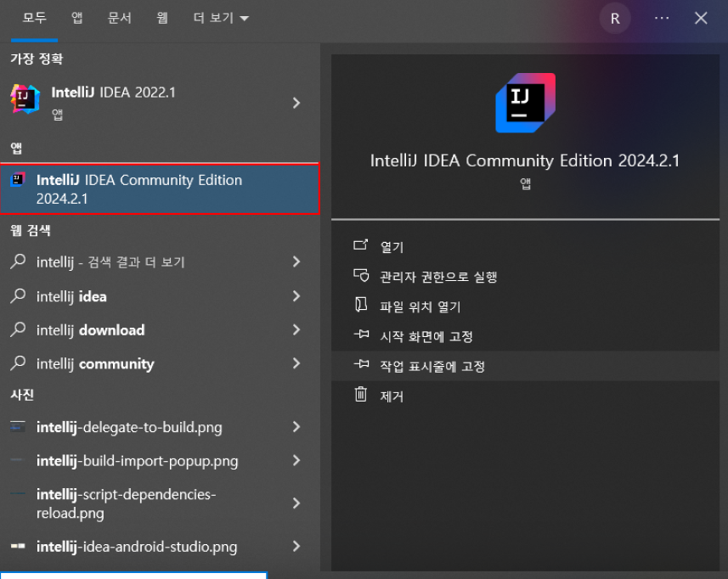Click the small Community Edition icon in the list

(x=18, y=179)
